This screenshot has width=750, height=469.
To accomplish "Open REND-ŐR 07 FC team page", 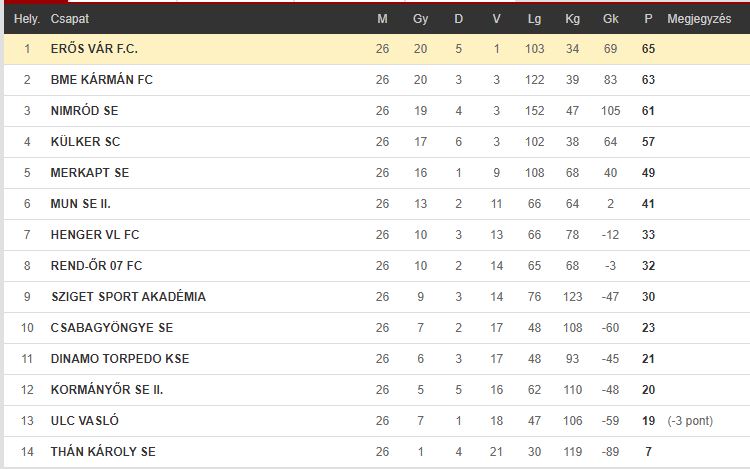I will (96, 266).
